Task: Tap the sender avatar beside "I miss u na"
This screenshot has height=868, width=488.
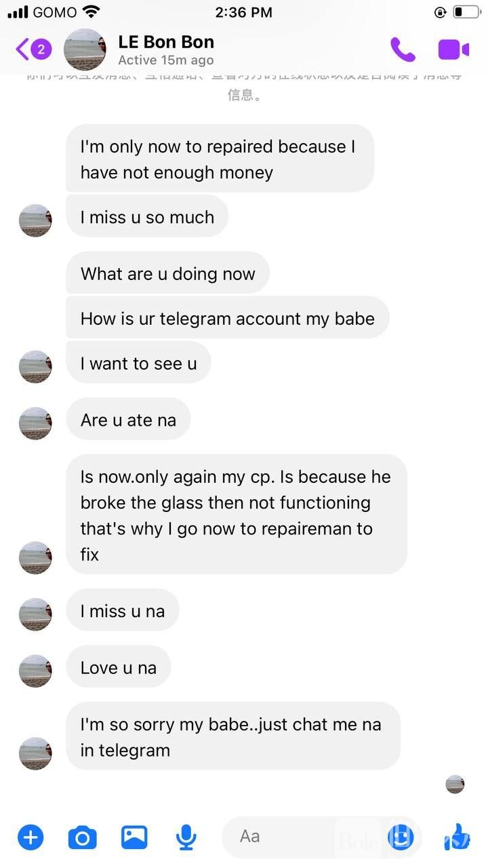Action: (35, 614)
